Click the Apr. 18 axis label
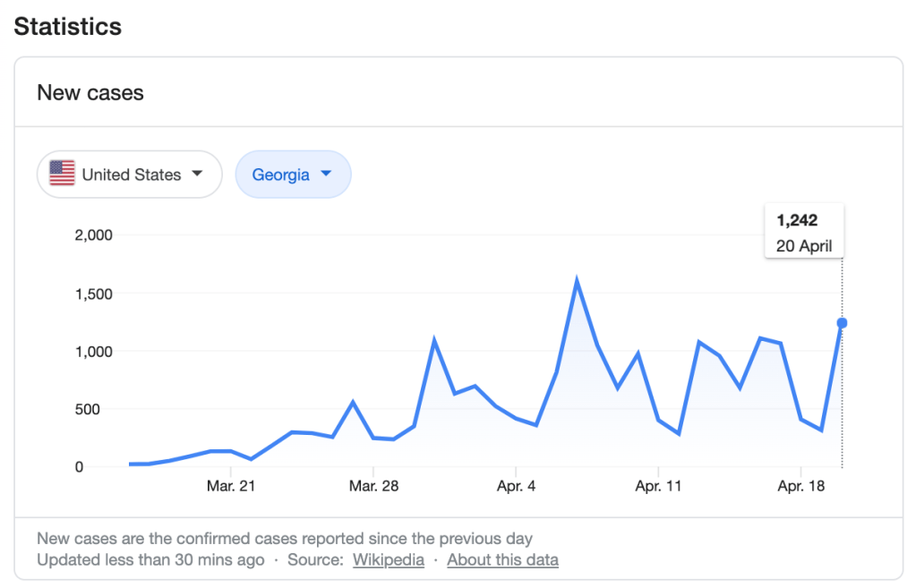This screenshot has height=588, width=916. coord(800,486)
